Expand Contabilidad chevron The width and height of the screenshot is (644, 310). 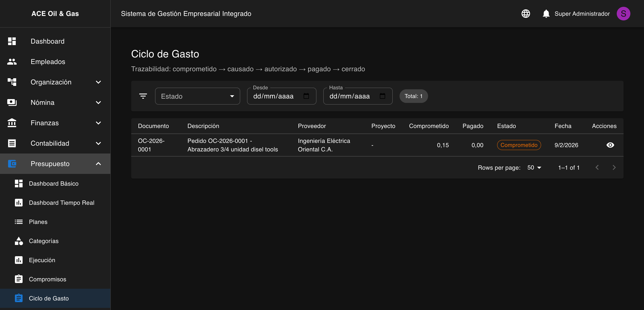(x=99, y=143)
